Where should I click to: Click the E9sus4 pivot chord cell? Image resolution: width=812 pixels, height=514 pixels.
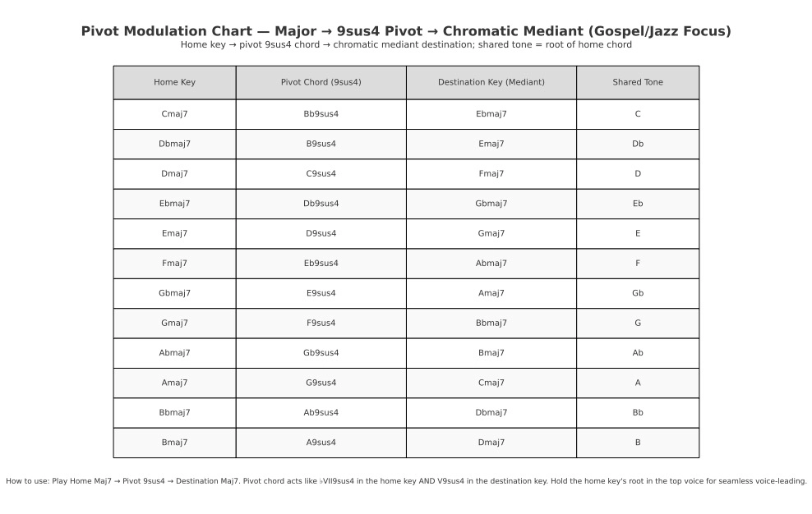tap(321, 293)
